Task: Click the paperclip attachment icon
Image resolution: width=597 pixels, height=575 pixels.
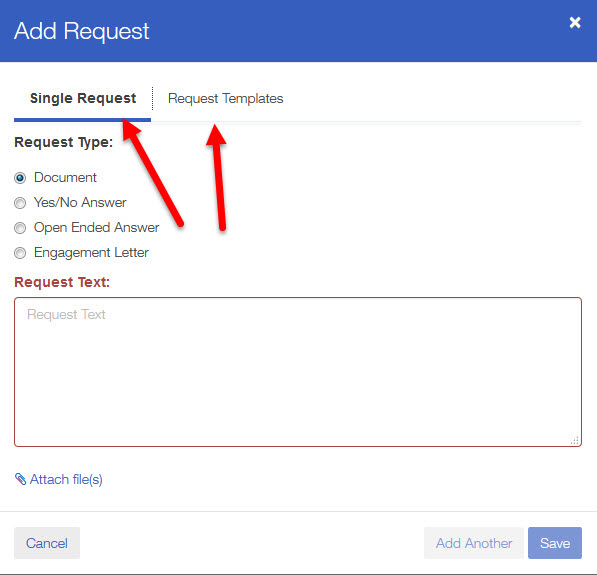Action: pos(20,479)
